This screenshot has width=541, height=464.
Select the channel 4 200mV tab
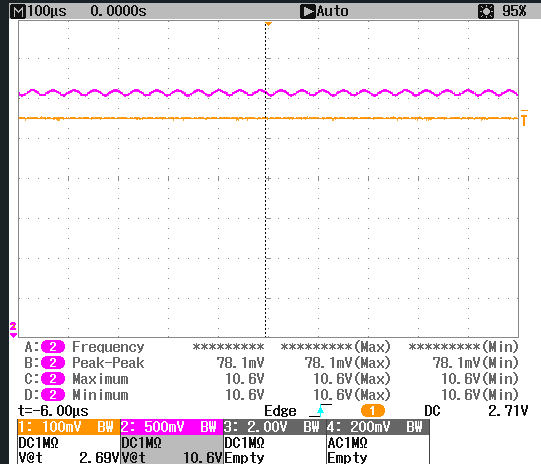378,427
